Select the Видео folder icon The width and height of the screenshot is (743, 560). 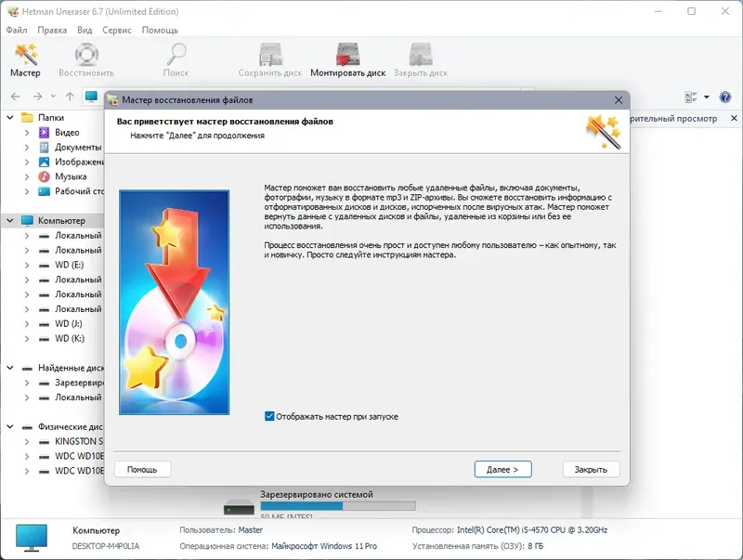tap(44, 133)
